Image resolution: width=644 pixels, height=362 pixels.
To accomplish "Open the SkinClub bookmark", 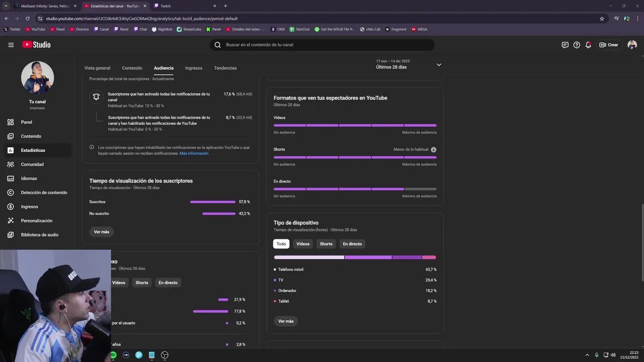I will [x=300, y=29].
